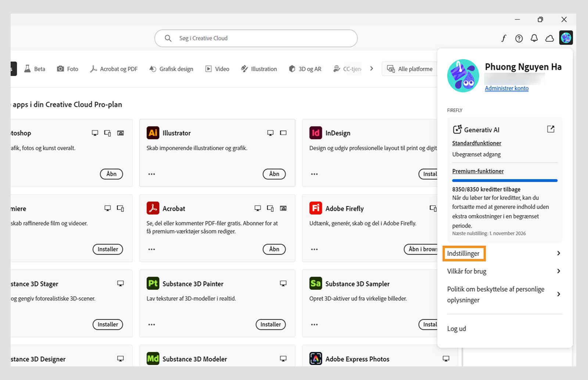The width and height of the screenshot is (588, 380).
Task: Click Acrobat's web platform icon
Action: pos(283,208)
